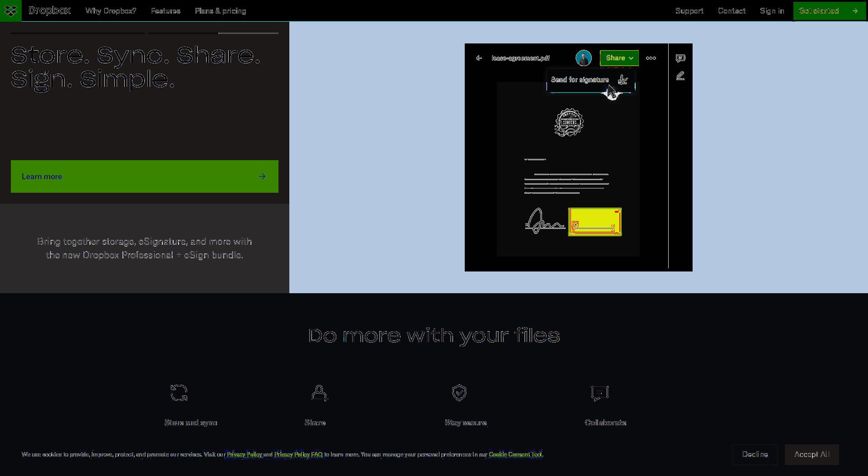
Task: Click the arrow in Learn more button
Action: click(262, 176)
